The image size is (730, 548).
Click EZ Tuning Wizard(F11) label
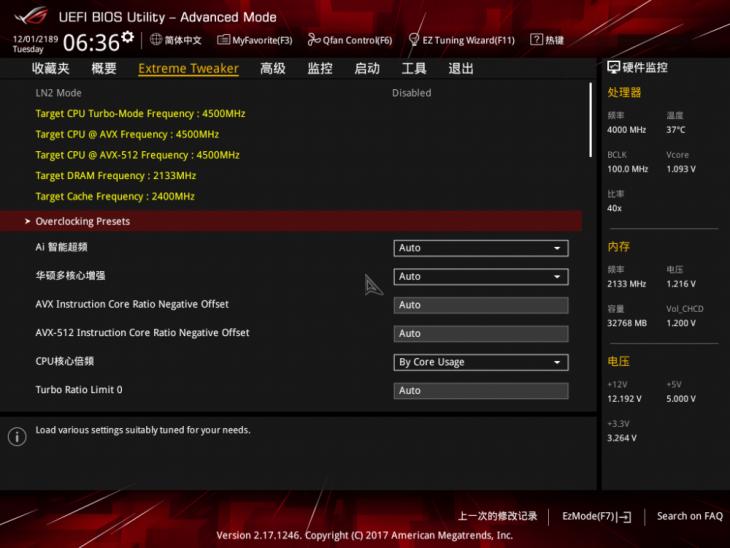click(x=468, y=41)
